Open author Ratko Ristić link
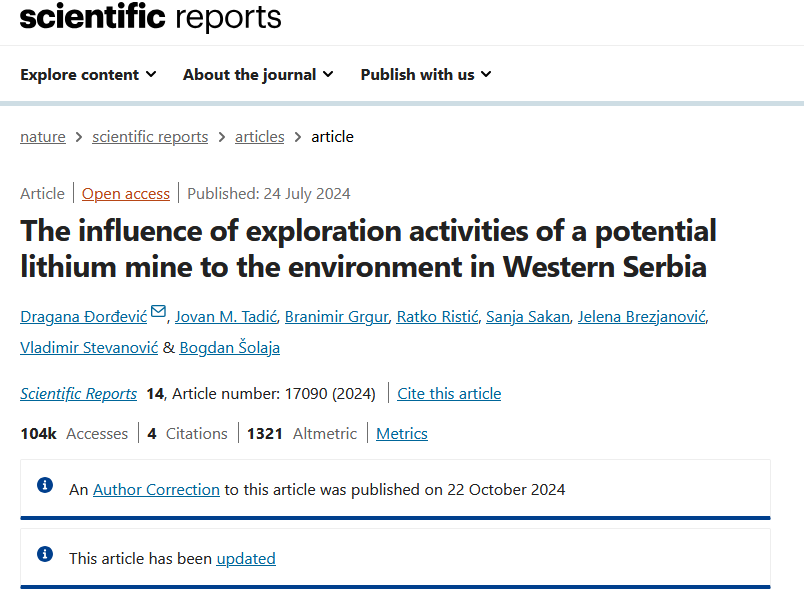Image resolution: width=804 pixels, height=613 pixels. pos(437,317)
